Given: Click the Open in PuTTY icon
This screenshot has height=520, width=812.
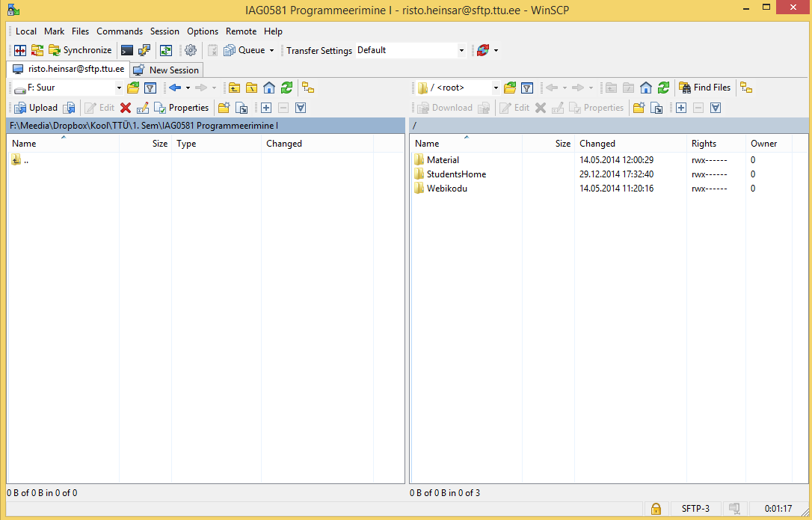Looking at the screenshot, I should click(x=144, y=50).
